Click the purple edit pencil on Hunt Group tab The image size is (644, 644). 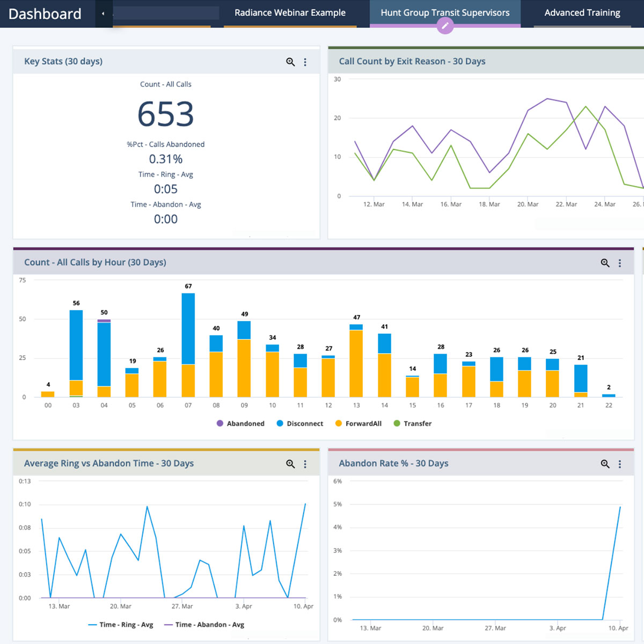click(445, 26)
